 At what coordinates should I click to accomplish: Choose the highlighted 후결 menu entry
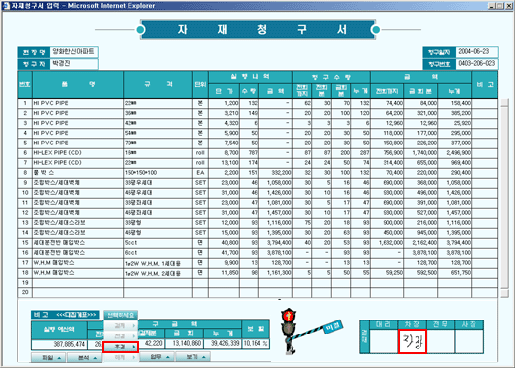120,347
